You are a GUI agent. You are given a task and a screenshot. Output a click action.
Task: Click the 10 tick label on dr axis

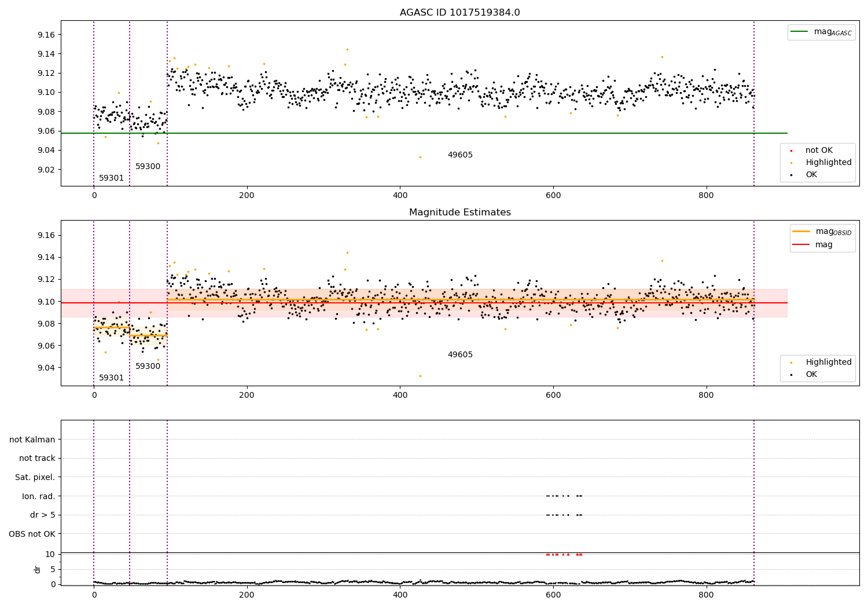click(x=50, y=554)
